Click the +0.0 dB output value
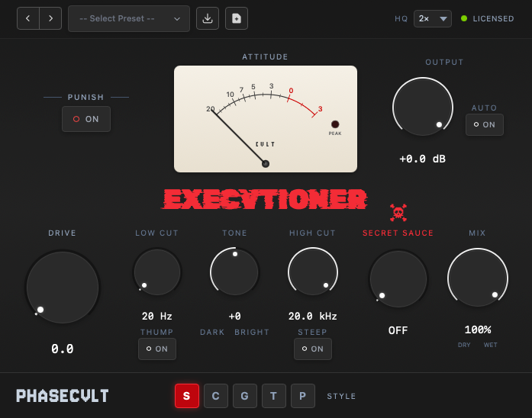The width and height of the screenshot is (532, 418). [x=422, y=159]
